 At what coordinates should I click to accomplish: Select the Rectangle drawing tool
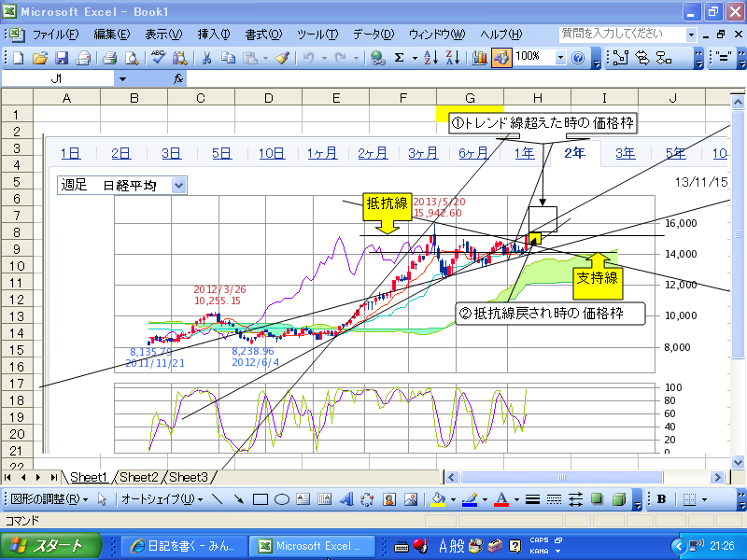(x=261, y=499)
